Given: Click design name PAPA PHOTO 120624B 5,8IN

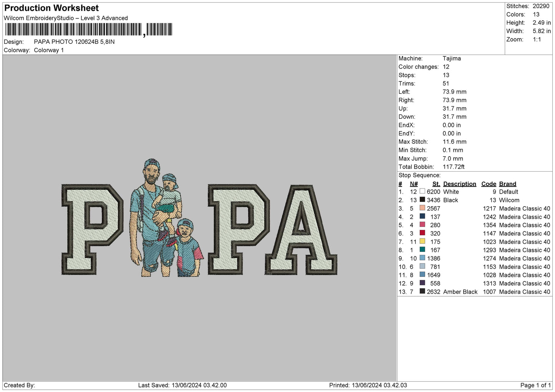Looking at the screenshot, I should [x=74, y=42].
